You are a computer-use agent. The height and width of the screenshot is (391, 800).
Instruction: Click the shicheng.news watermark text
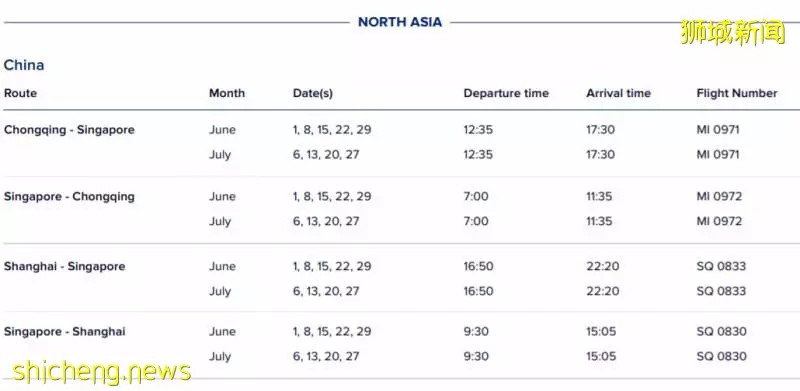(102, 371)
